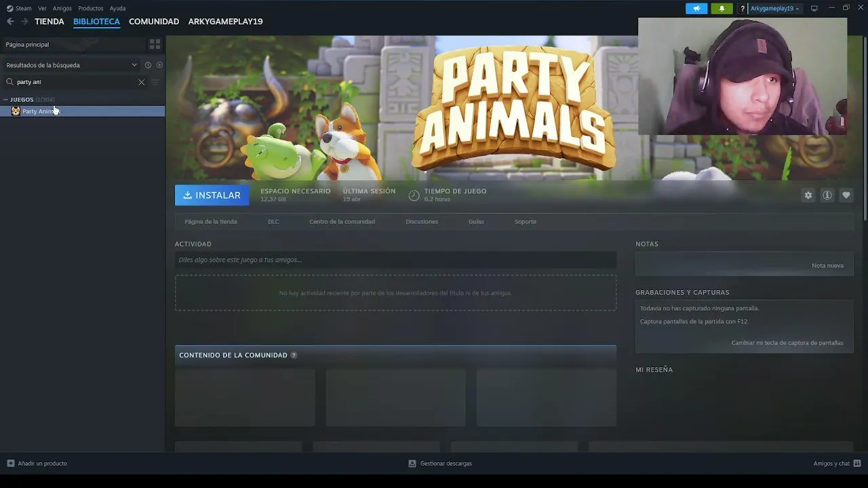Open the question mark help button
The height and width of the screenshot is (488, 868).
pyautogui.click(x=743, y=9)
